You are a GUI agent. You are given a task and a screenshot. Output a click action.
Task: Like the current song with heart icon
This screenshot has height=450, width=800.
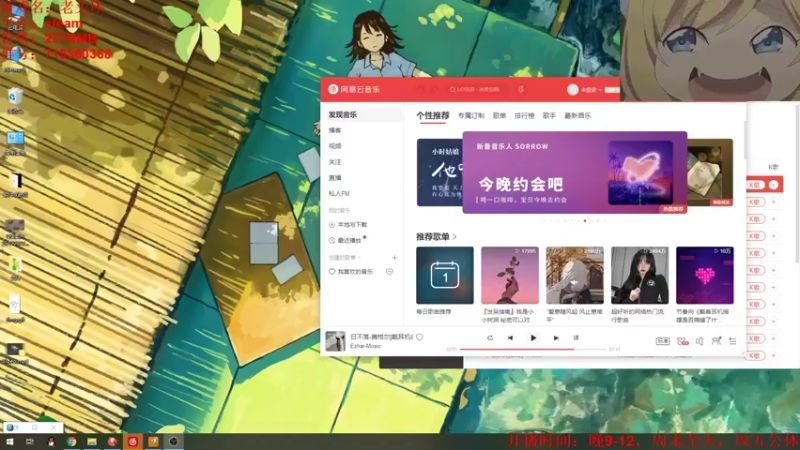click(x=419, y=337)
